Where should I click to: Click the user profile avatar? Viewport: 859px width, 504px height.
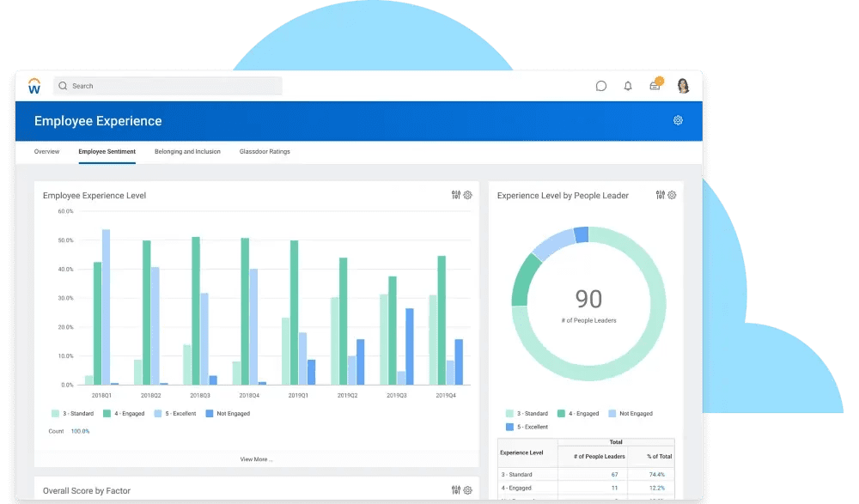tap(683, 86)
